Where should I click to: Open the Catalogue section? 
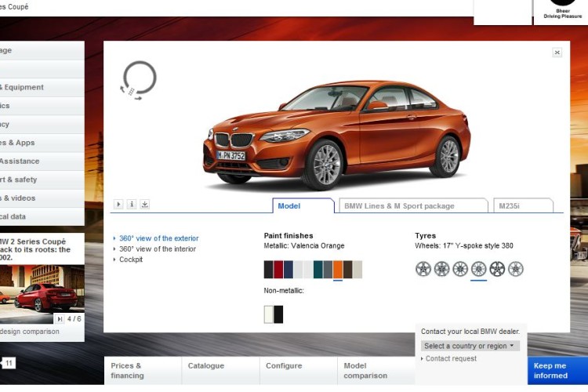coord(220,371)
